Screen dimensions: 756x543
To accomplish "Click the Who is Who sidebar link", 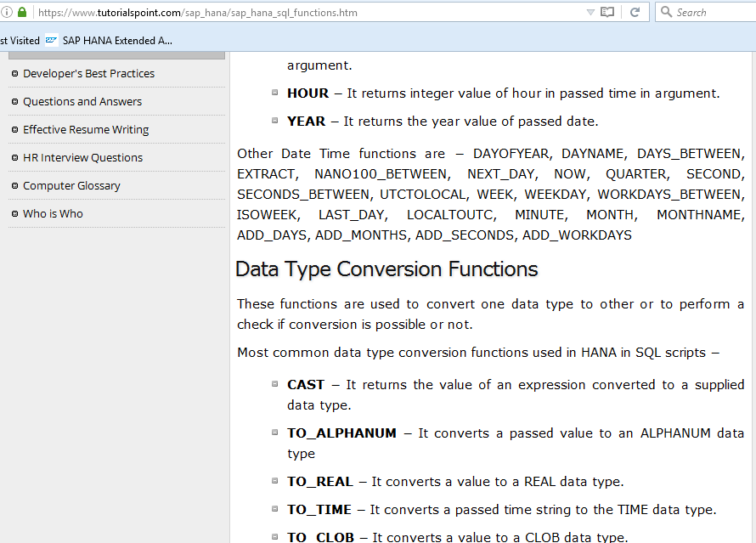I will 53,213.
